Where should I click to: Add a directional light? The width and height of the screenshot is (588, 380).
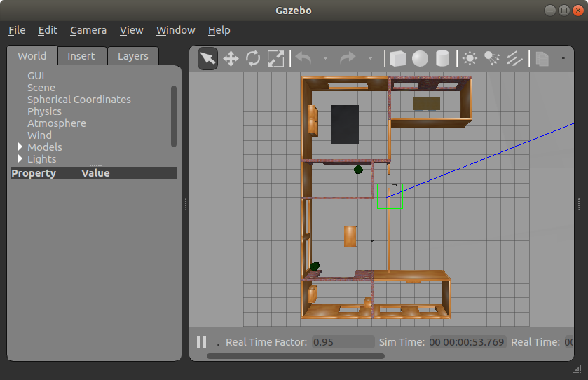click(514, 58)
